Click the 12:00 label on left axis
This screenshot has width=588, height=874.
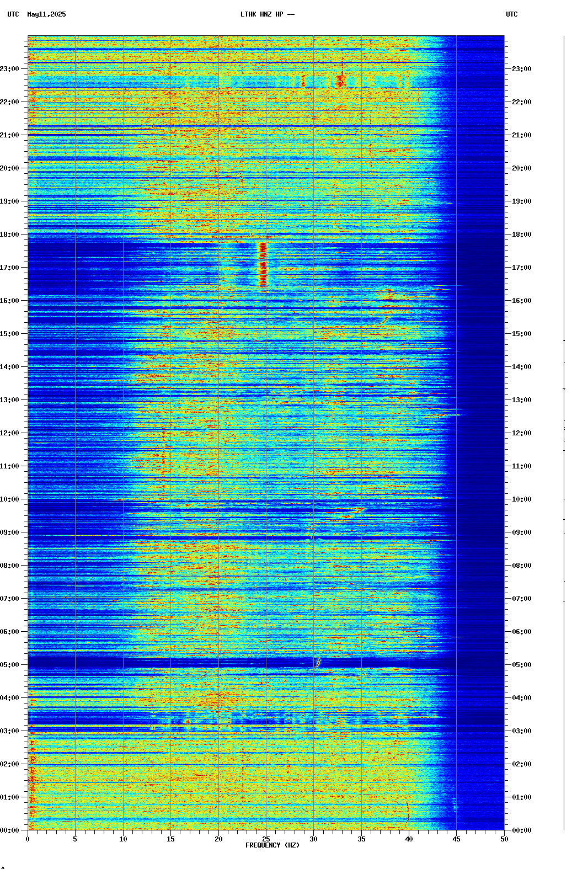[9, 433]
